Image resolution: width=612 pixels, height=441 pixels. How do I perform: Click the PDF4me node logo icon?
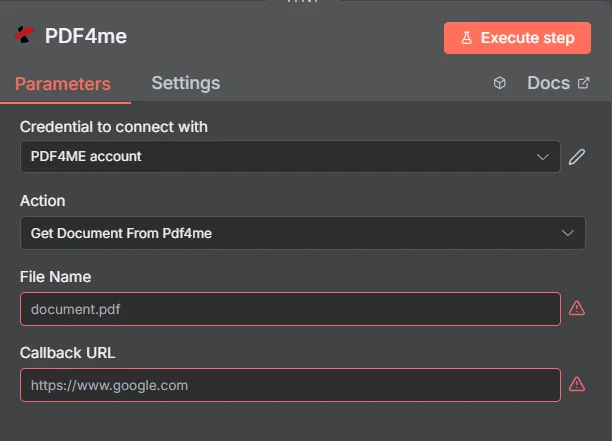[25, 34]
